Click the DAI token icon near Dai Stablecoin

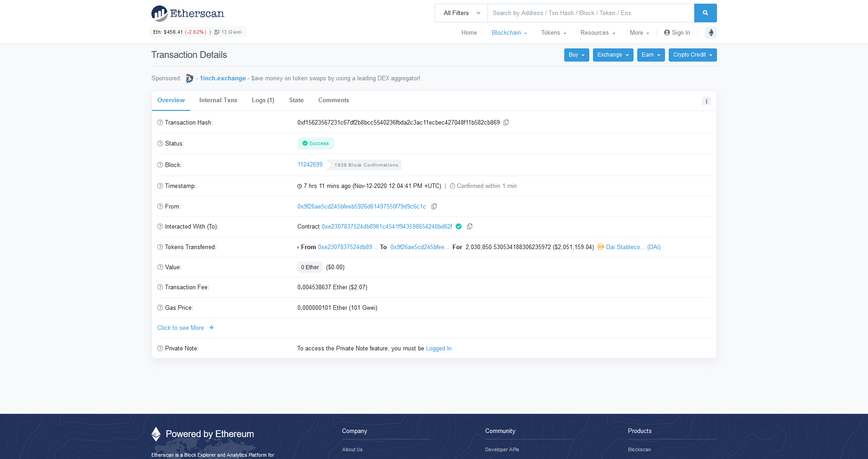click(x=601, y=247)
